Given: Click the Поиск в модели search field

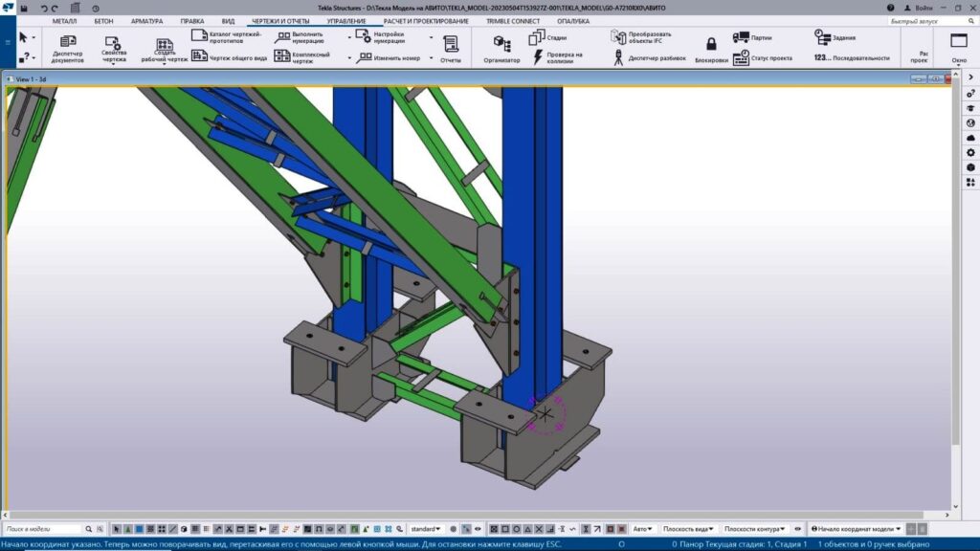Looking at the screenshot, I should coord(42,529).
